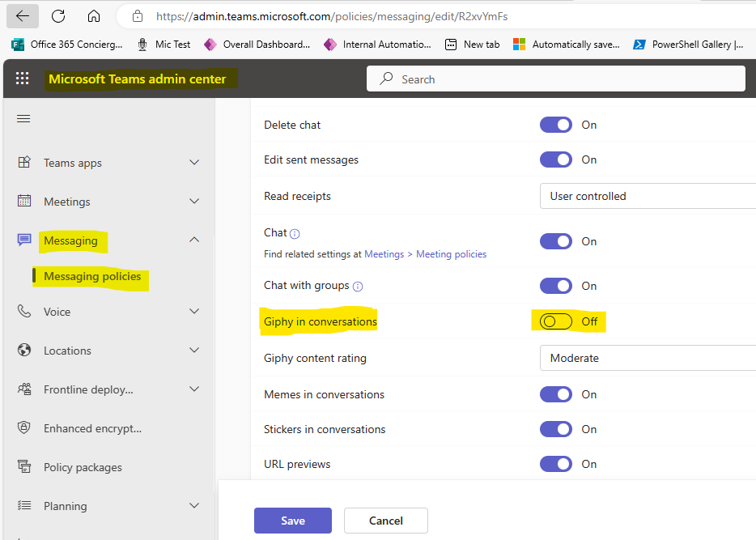Image resolution: width=756 pixels, height=540 pixels.
Task: Expand Voice chevron
Action: click(x=194, y=312)
